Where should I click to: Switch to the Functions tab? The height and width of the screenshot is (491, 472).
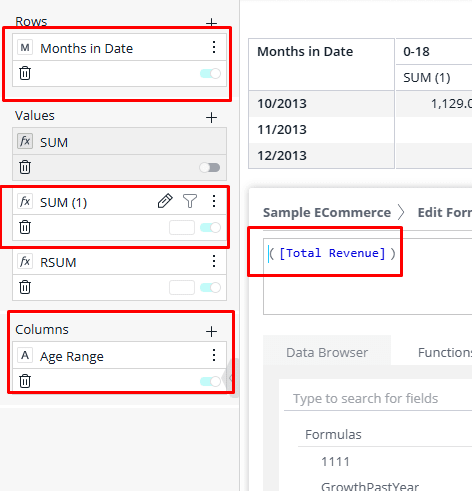click(x=445, y=352)
